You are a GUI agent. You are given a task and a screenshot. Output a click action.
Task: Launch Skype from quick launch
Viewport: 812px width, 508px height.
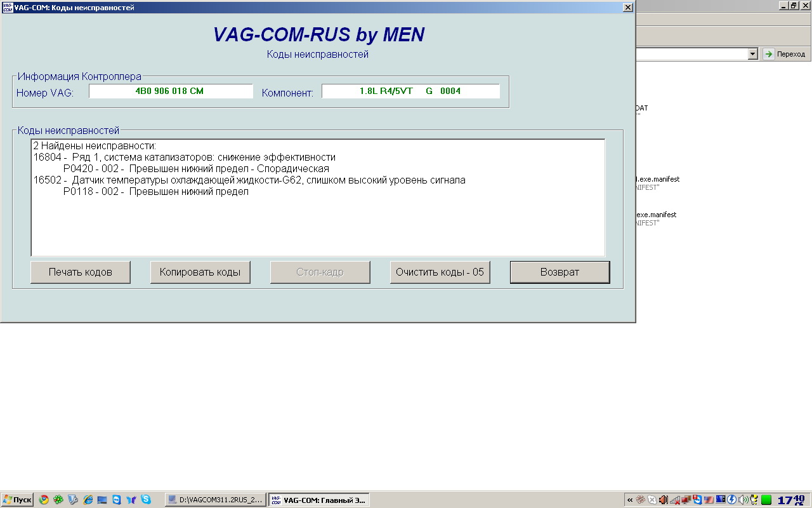(146, 500)
